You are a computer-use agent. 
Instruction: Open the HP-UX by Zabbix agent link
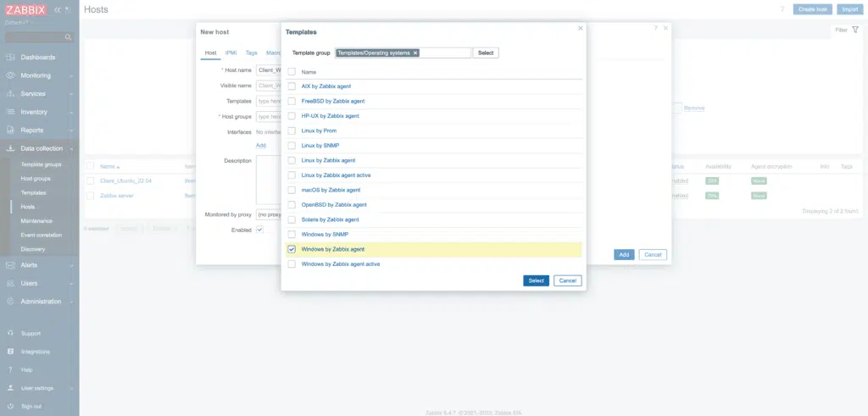(x=330, y=116)
